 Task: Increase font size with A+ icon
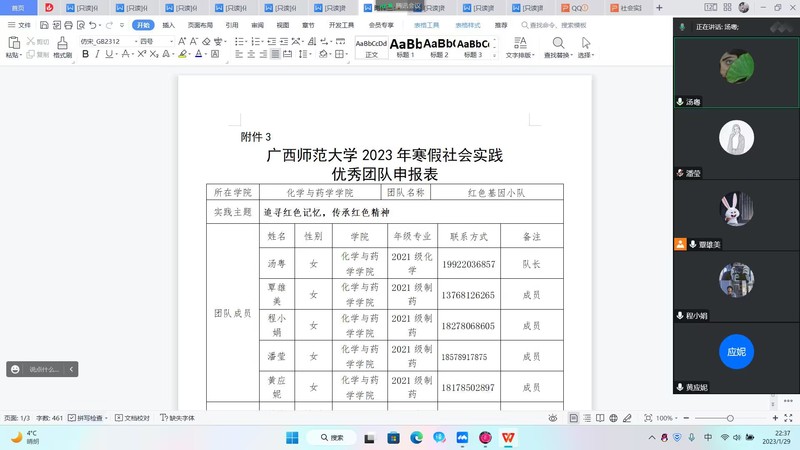tap(182, 41)
